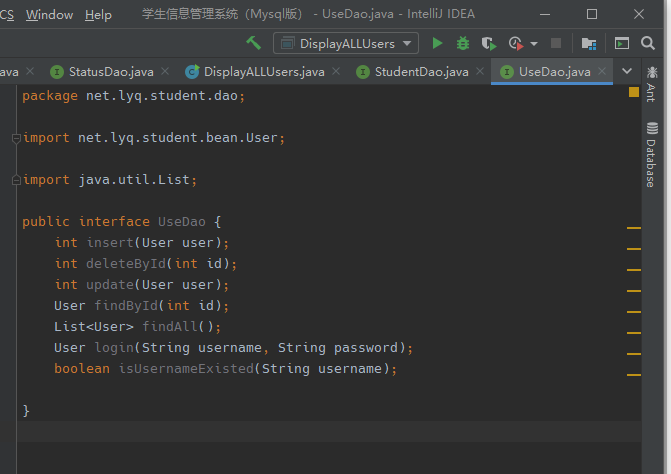
Task: Close the StatusDao.java tab
Action: [165, 71]
